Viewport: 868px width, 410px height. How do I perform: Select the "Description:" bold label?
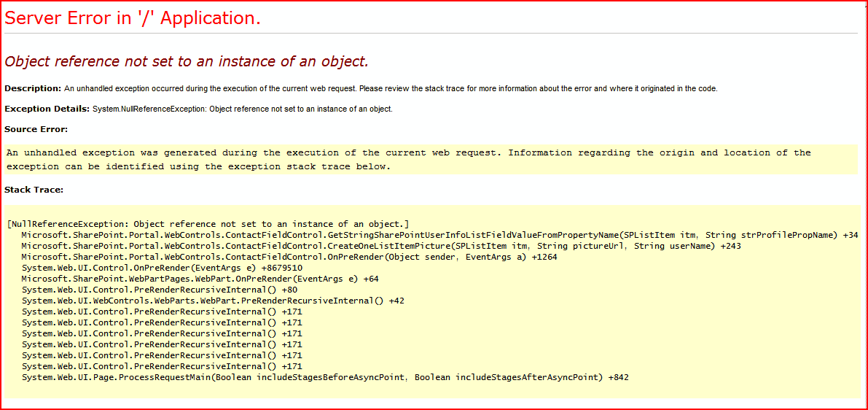pos(33,88)
